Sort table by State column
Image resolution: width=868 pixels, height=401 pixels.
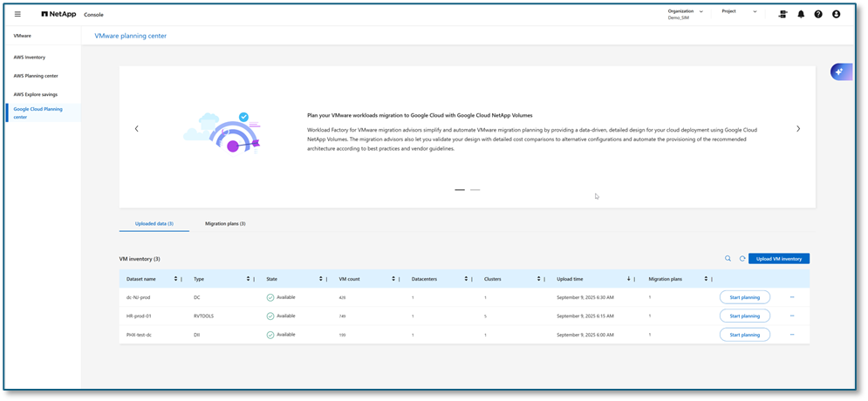[x=321, y=279]
